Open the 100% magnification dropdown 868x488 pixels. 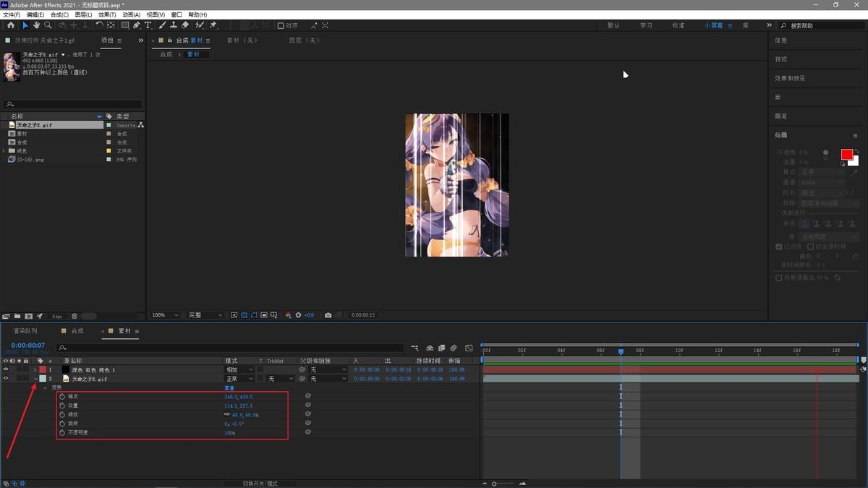pyautogui.click(x=165, y=315)
